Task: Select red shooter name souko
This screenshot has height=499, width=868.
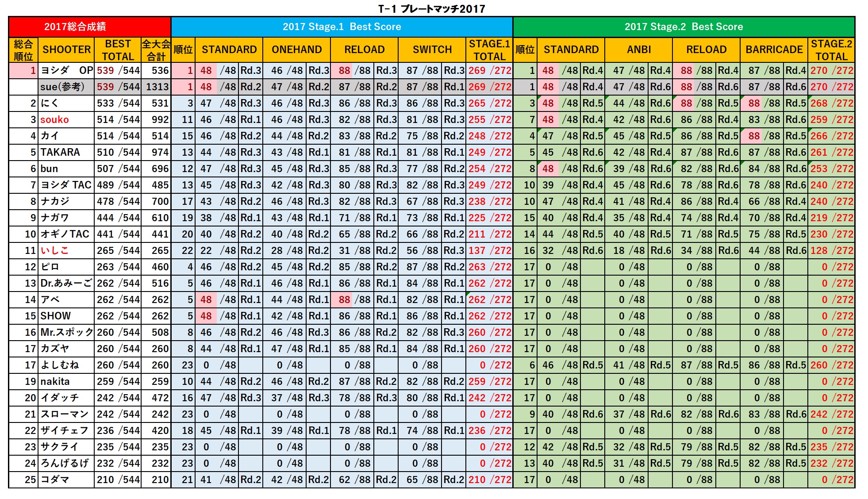Action: click(54, 119)
